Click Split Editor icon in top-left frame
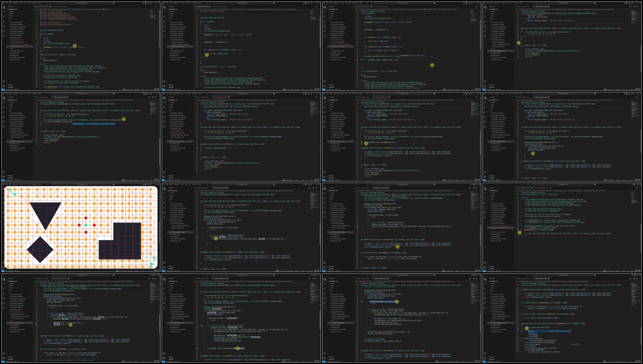This screenshot has width=643, height=364. 156,6
